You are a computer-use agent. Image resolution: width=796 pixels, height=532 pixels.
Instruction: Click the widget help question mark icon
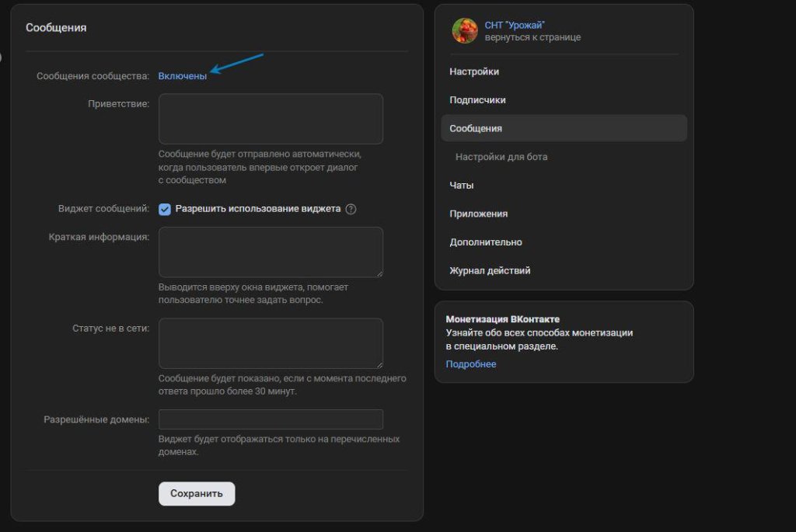(x=351, y=209)
